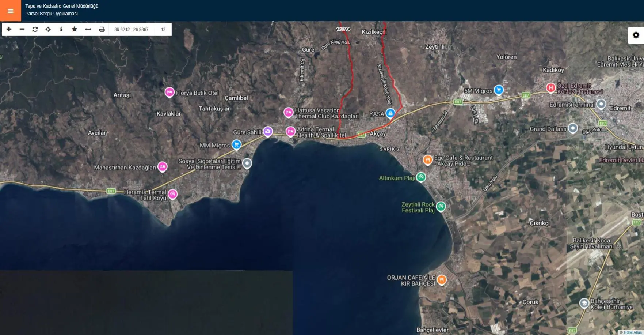Select the Hattusa Vacation hotel pin
The width and height of the screenshot is (644, 335).
289,113
